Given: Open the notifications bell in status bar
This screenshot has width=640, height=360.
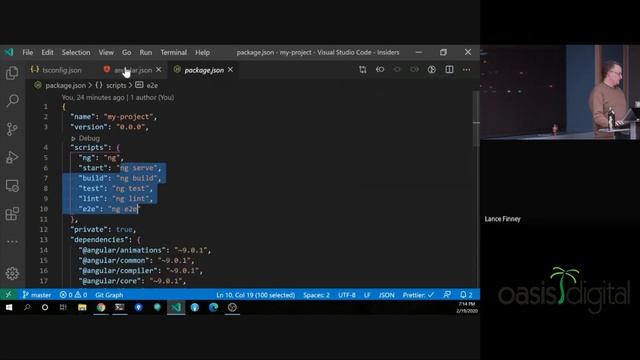Looking at the screenshot, I should click(466, 295).
